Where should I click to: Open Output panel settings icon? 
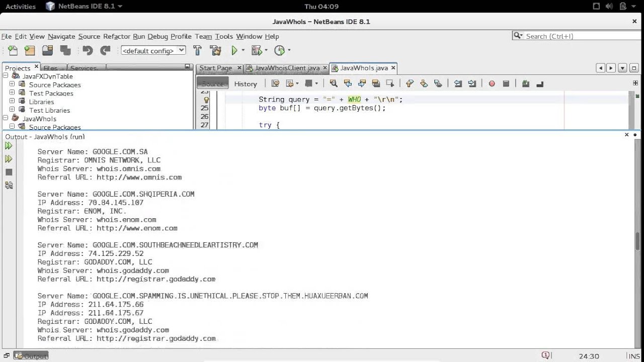point(9,185)
